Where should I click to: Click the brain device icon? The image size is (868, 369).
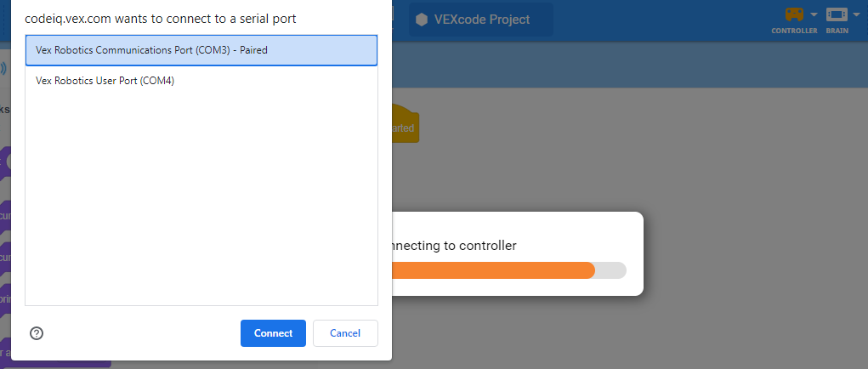(837, 14)
